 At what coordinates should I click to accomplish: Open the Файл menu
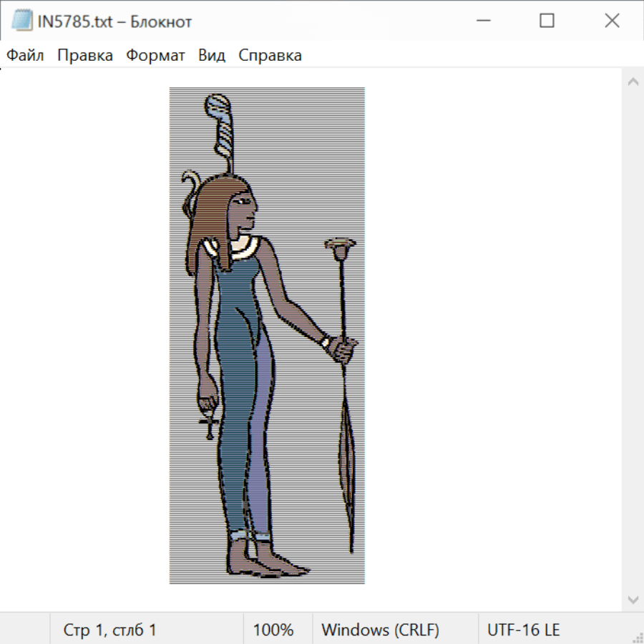click(25, 55)
